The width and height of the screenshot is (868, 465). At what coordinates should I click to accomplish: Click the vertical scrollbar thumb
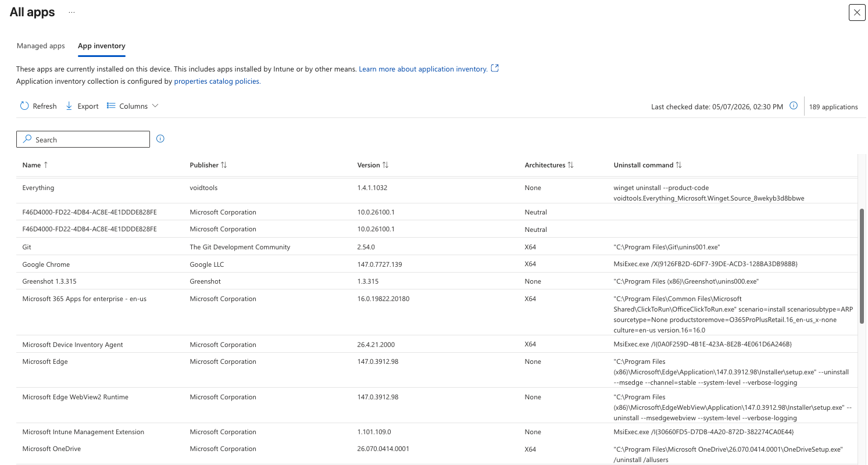pos(862,266)
